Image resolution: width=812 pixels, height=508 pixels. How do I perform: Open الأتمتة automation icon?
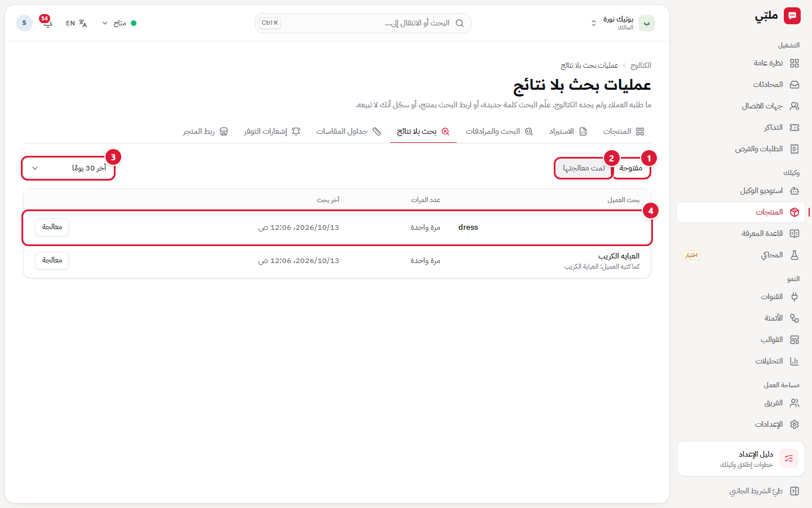(795, 318)
